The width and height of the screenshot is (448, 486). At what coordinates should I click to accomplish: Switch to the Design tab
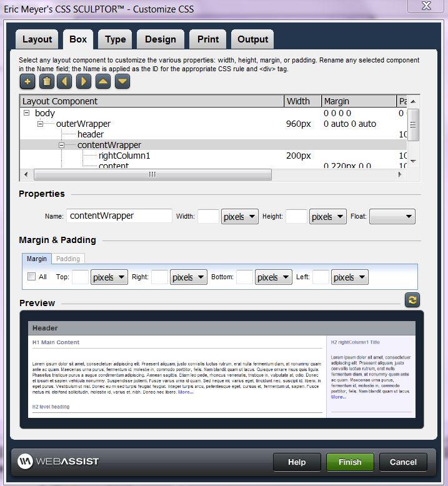pos(161,39)
